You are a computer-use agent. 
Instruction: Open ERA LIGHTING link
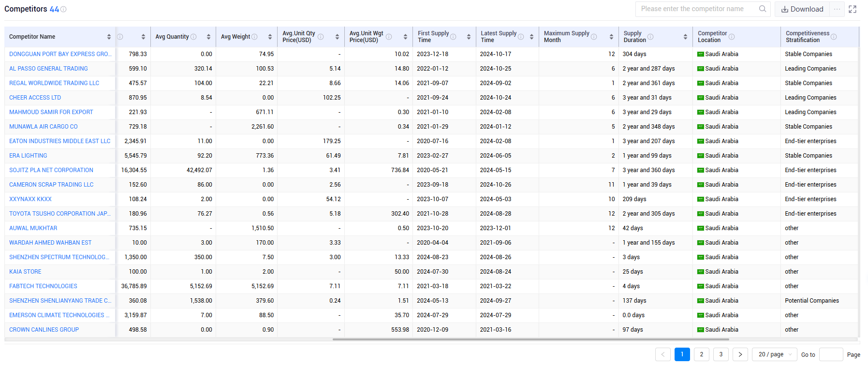(x=28, y=156)
